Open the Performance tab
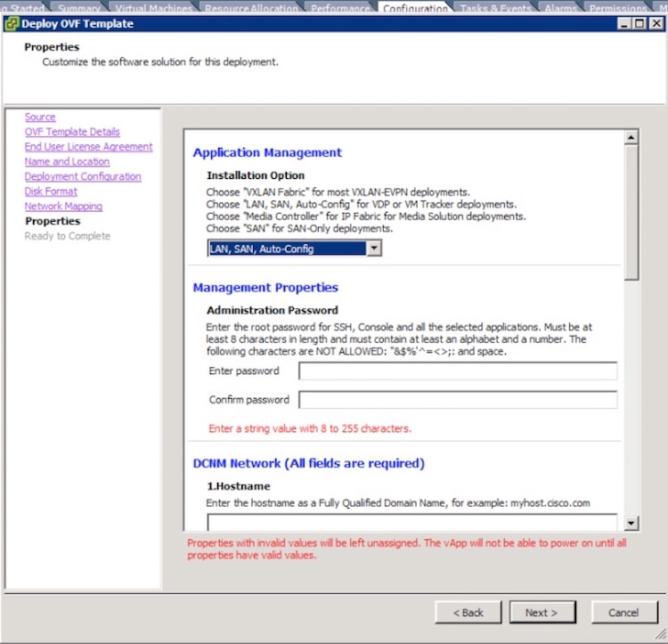Screen dimensions: 668x644 pos(340,8)
